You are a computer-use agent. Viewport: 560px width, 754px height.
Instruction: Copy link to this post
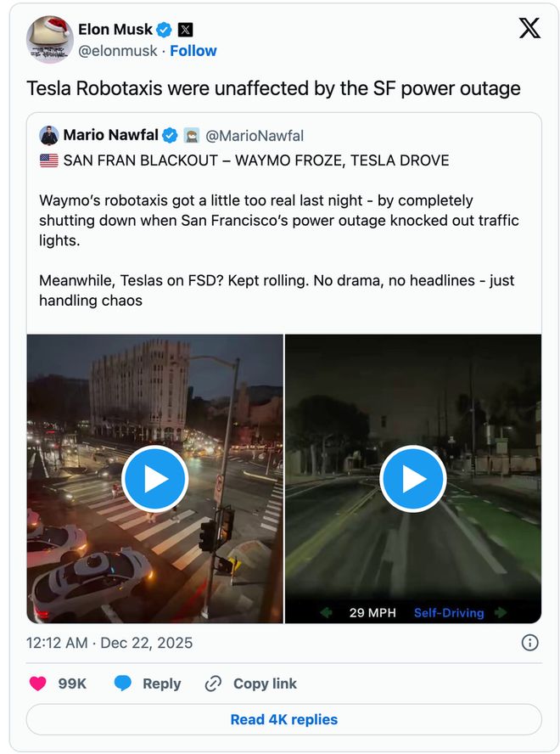[251, 684]
